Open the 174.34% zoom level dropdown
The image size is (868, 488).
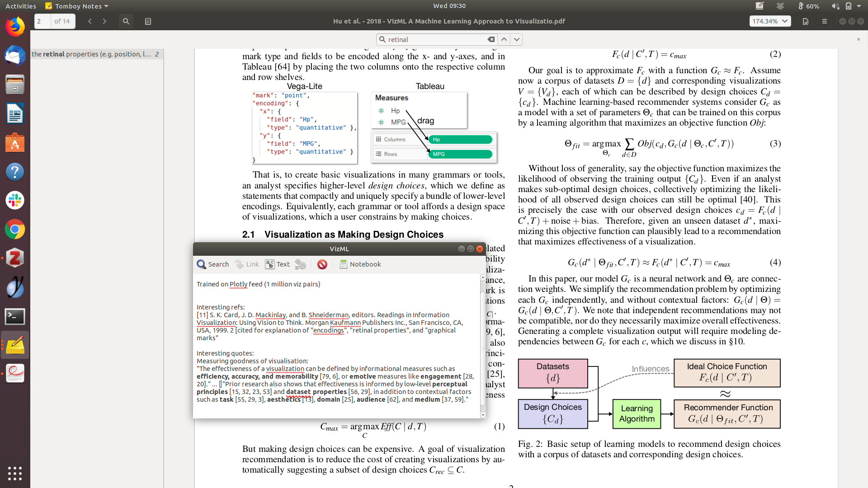pos(769,21)
